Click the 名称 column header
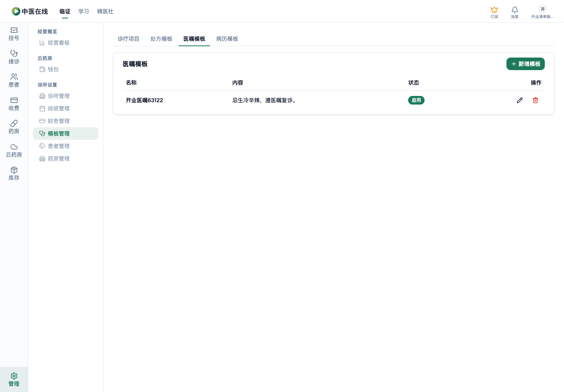Viewport: 564px width, 392px height. (131, 83)
